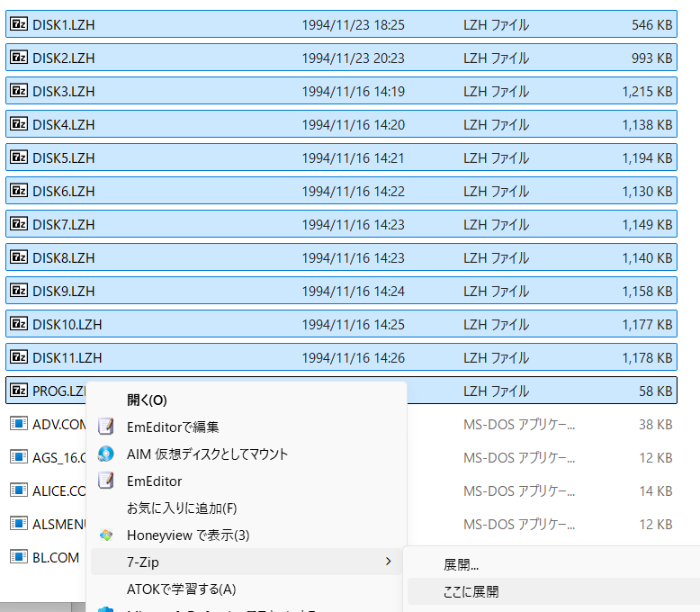This screenshot has width=700, height=612.
Task: Select the file name DISK2.LZH
Action: pyautogui.click(x=63, y=58)
